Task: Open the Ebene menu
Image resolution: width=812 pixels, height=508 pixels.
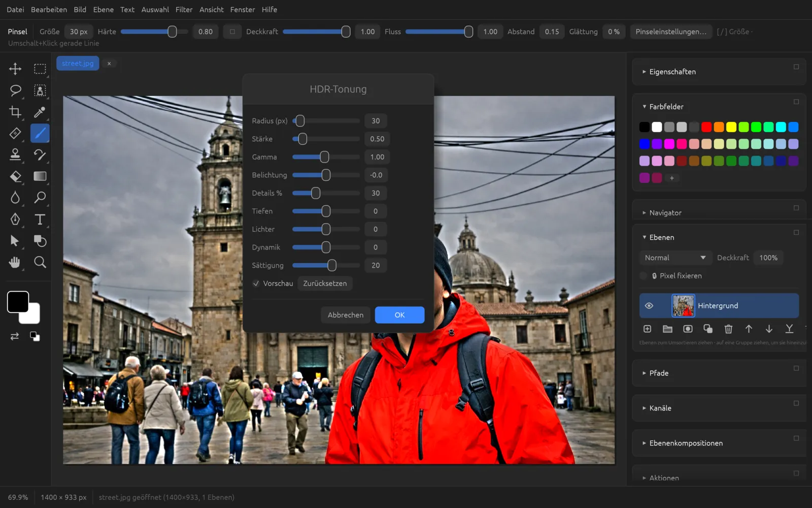Action: point(103,10)
